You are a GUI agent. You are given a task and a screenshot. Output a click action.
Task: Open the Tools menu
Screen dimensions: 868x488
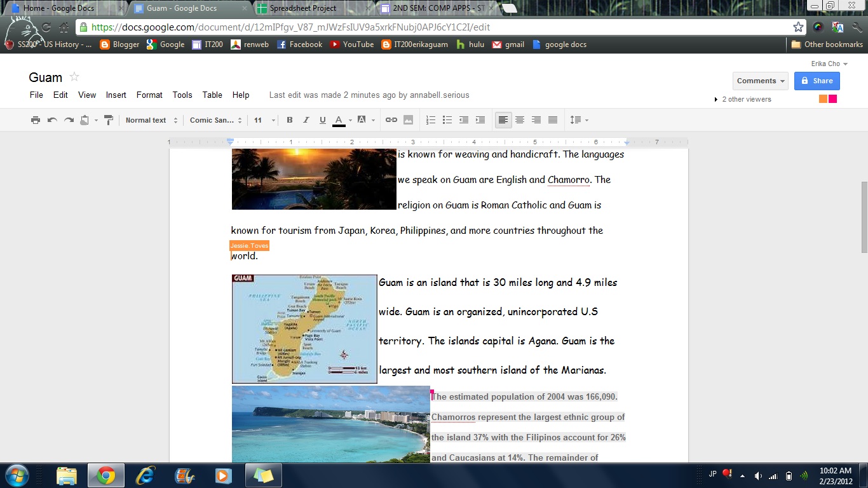pyautogui.click(x=182, y=95)
